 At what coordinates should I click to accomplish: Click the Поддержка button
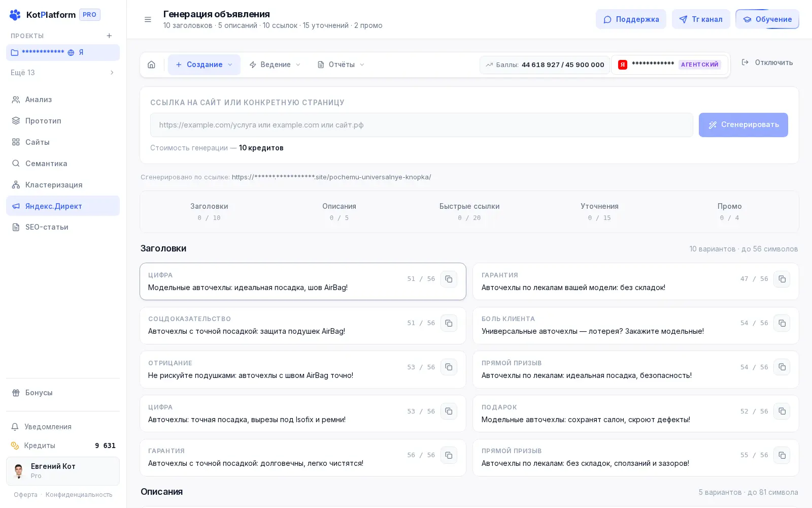click(x=631, y=19)
